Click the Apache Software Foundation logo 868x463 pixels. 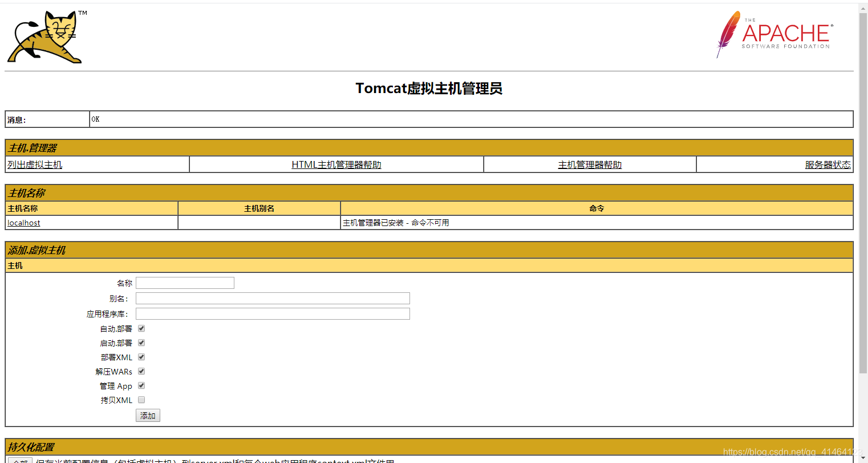(x=774, y=34)
